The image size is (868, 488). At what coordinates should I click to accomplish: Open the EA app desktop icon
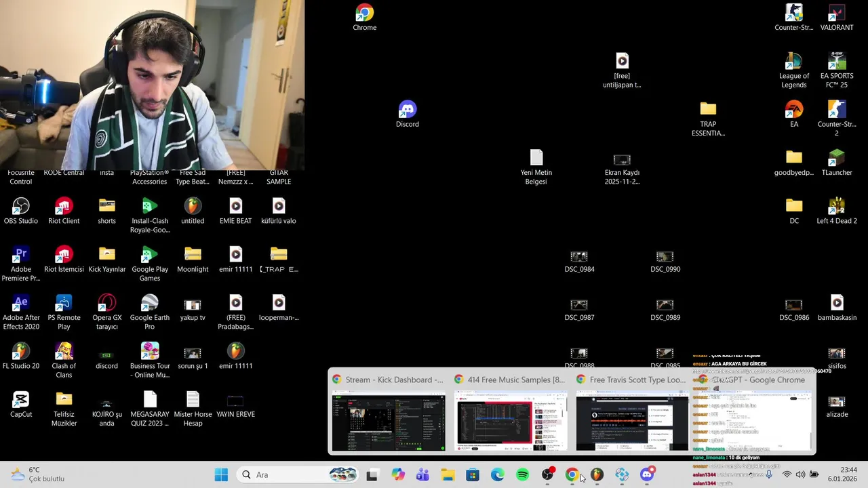[x=793, y=115]
